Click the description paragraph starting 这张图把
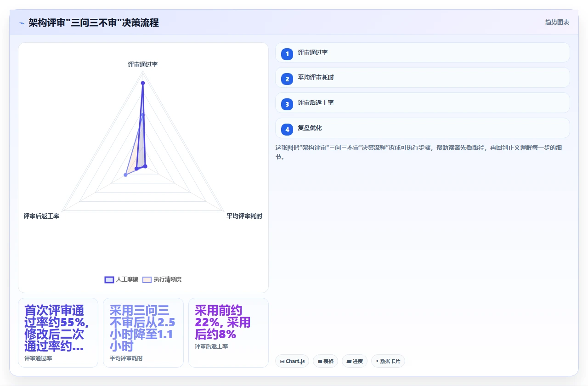 [x=419, y=152]
